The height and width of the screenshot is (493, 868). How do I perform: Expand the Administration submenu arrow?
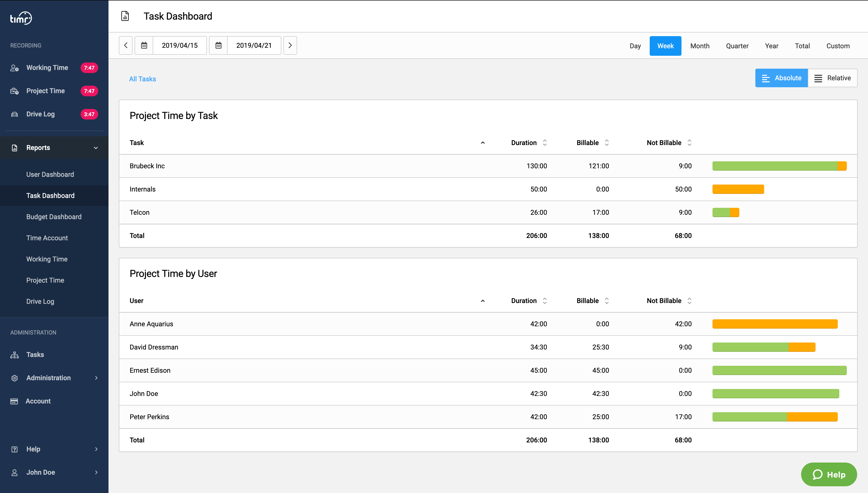(x=97, y=378)
